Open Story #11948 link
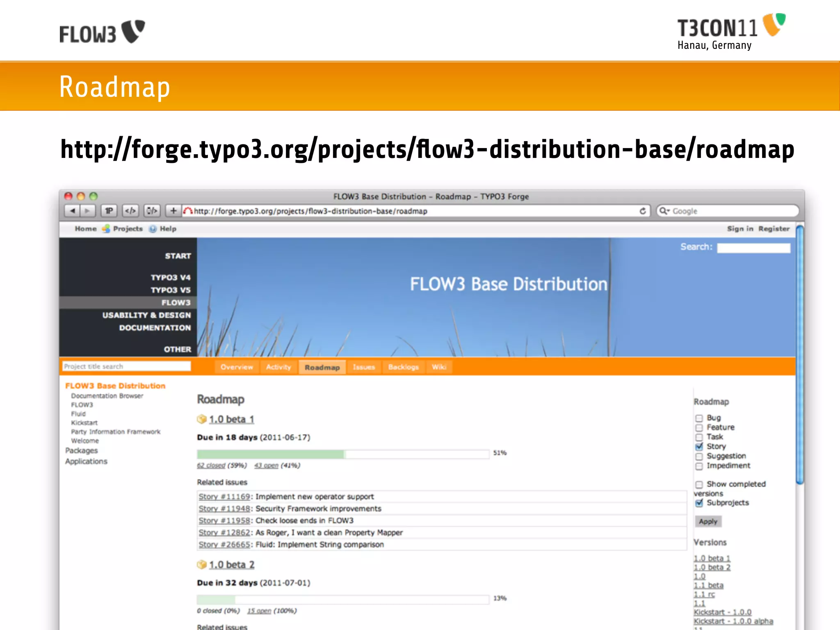Image resolution: width=840 pixels, height=630 pixels. pos(224,509)
